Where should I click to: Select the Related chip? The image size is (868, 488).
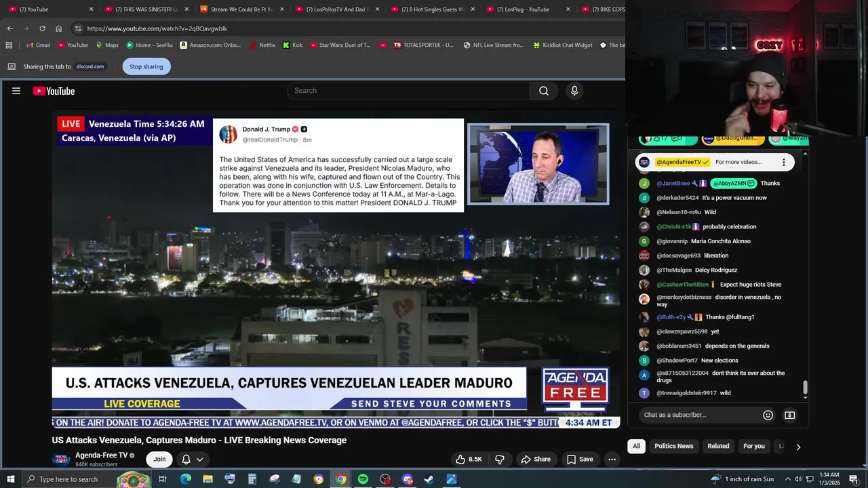point(718,446)
